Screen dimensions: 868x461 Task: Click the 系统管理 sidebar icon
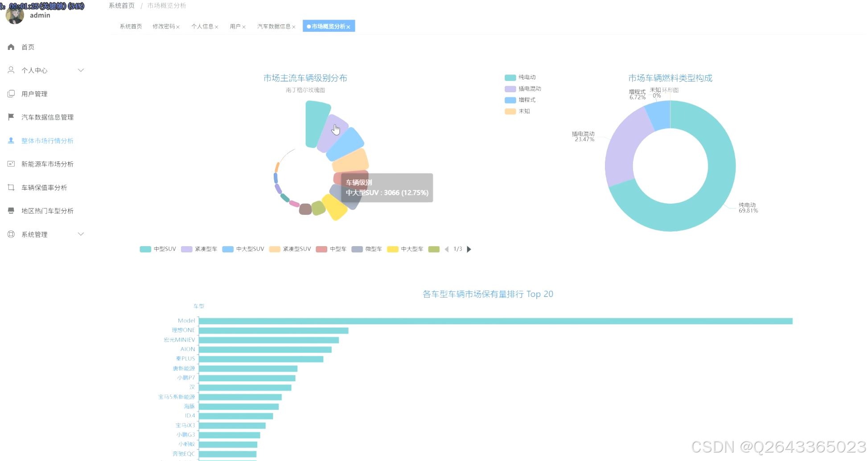11,234
